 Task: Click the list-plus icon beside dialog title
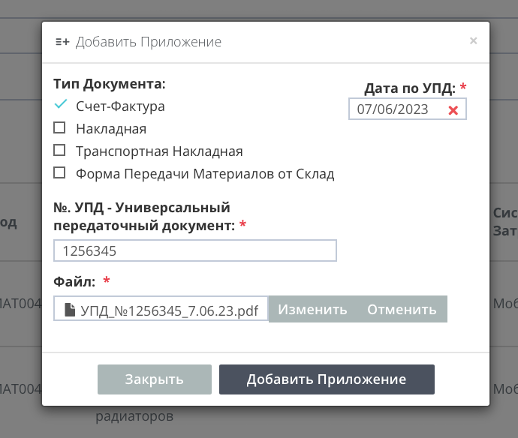click(62, 42)
